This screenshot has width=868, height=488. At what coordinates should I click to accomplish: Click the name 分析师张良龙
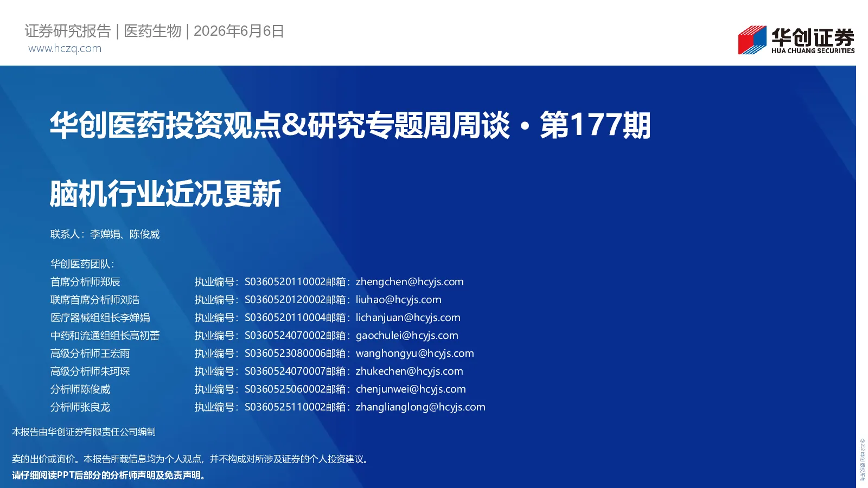coord(80,407)
